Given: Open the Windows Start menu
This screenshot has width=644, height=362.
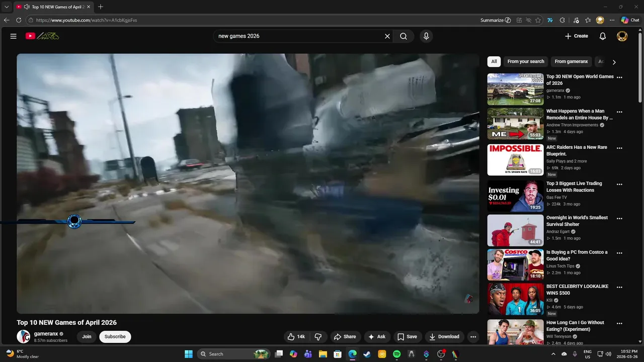Looking at the screenshot, I should (189, 354).
